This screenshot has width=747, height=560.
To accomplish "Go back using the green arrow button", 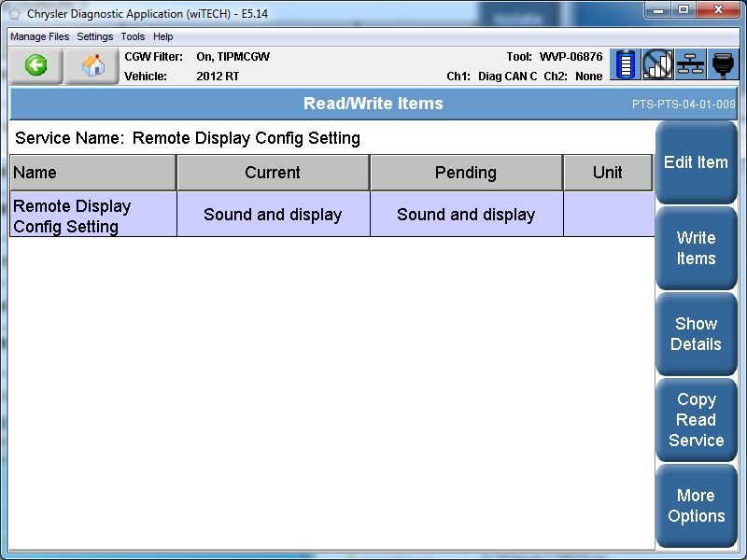I will (x=35, y=65).
